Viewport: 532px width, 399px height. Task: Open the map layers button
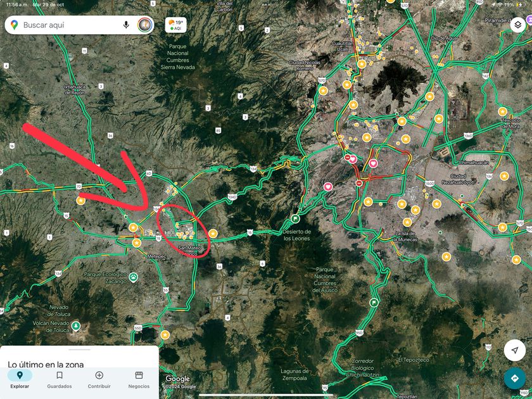coord(518,25)
